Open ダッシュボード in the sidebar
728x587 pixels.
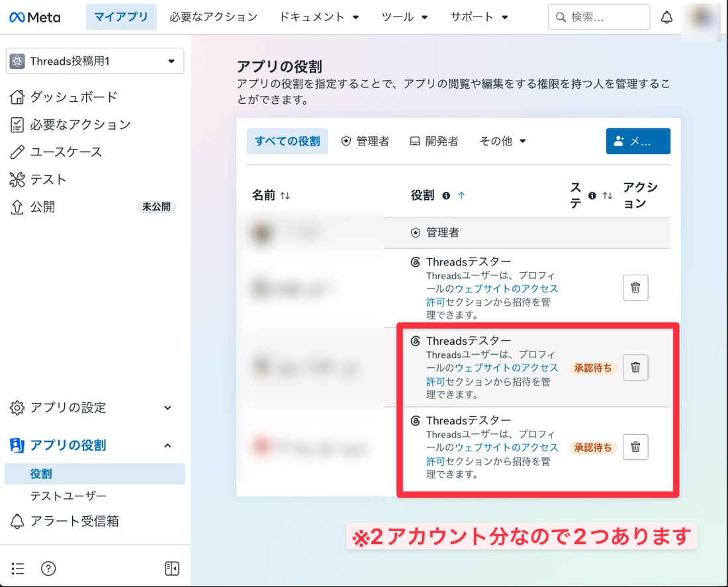click(x=74, y=97)
